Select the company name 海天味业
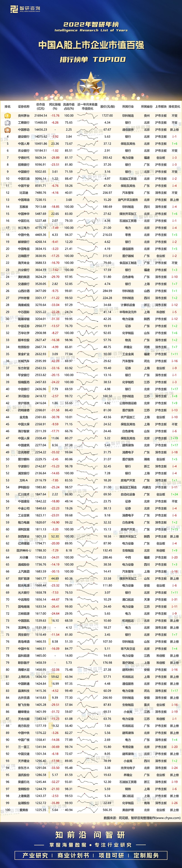The image size is (182, 868). 24,263
